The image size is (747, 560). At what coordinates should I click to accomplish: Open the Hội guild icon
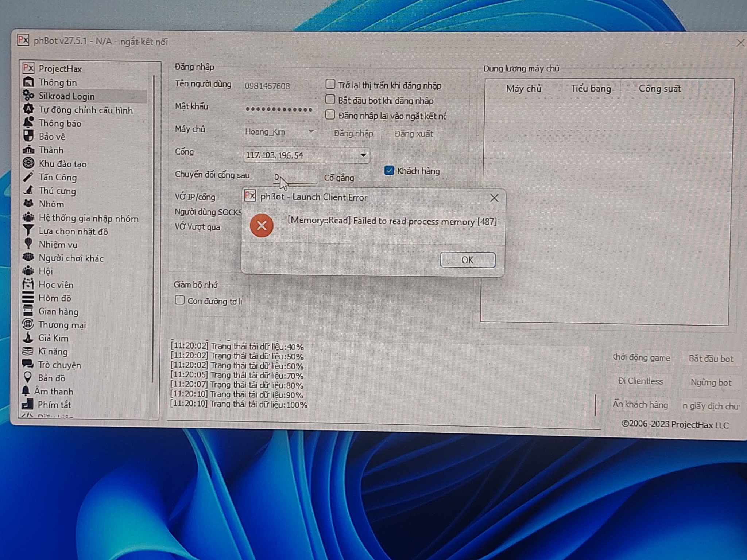[28, 271]
